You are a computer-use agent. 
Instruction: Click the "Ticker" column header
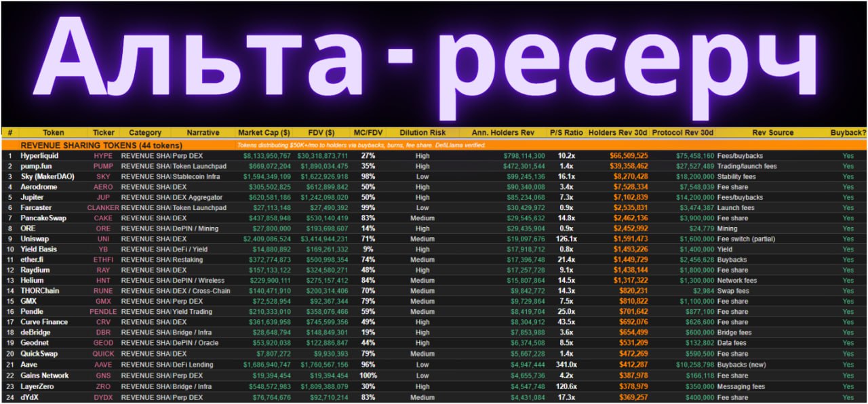point(104,133)
